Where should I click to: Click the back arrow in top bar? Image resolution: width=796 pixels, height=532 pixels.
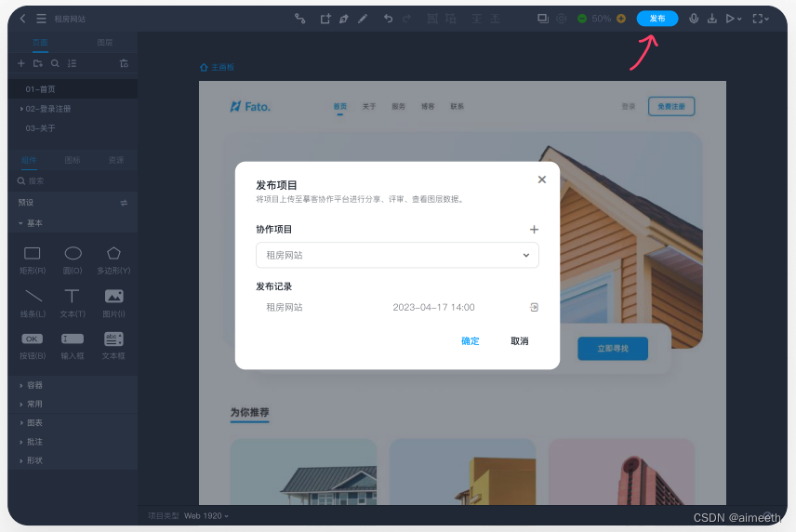(22, 19)
